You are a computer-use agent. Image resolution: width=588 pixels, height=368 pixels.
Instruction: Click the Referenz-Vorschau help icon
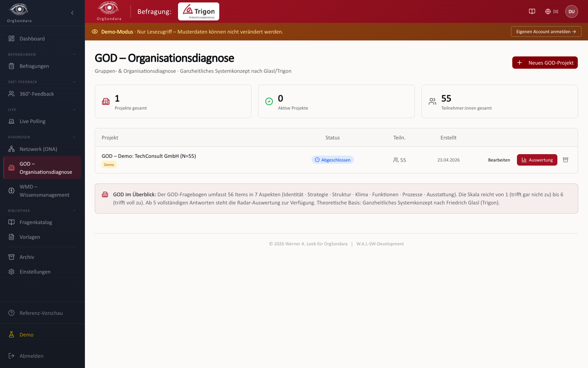tap(11, 313)
